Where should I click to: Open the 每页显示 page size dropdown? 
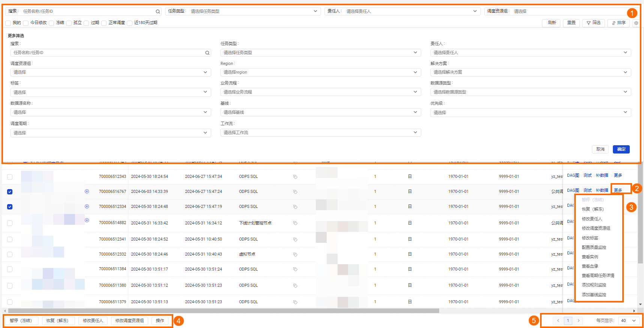coord(629,320)
